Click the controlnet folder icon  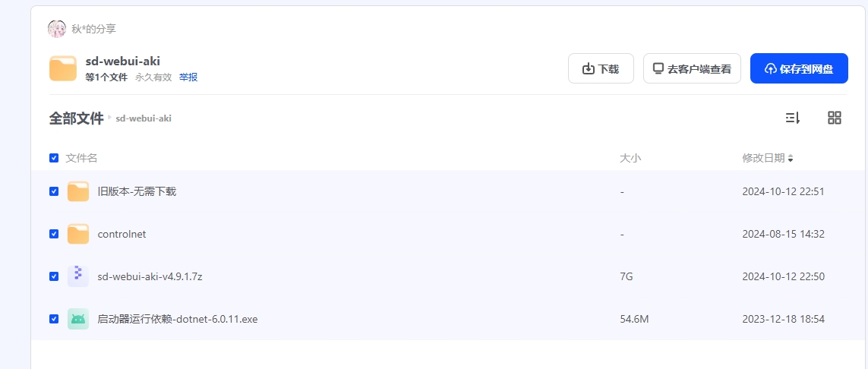click(78, 234)
